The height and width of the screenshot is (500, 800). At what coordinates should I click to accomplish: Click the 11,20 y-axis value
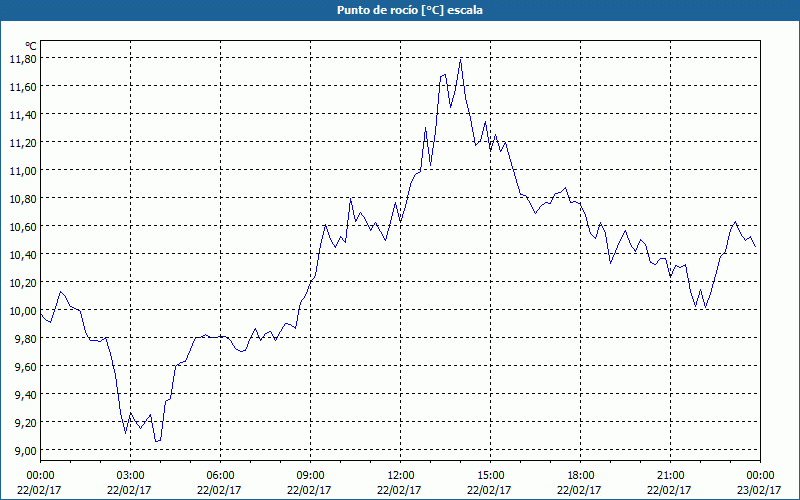tap(23, 143)
